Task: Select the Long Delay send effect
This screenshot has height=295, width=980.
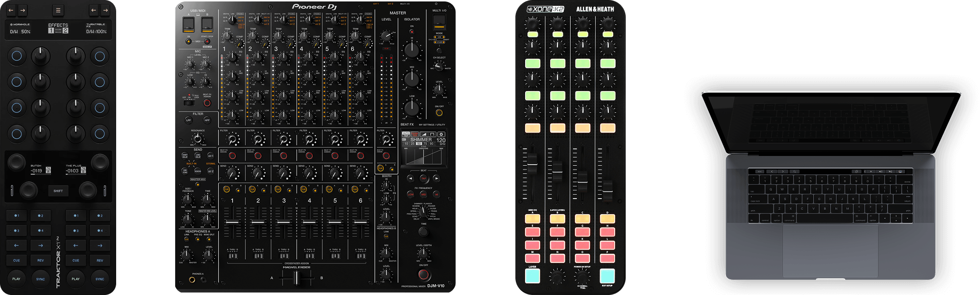Action: coord(198,156)
